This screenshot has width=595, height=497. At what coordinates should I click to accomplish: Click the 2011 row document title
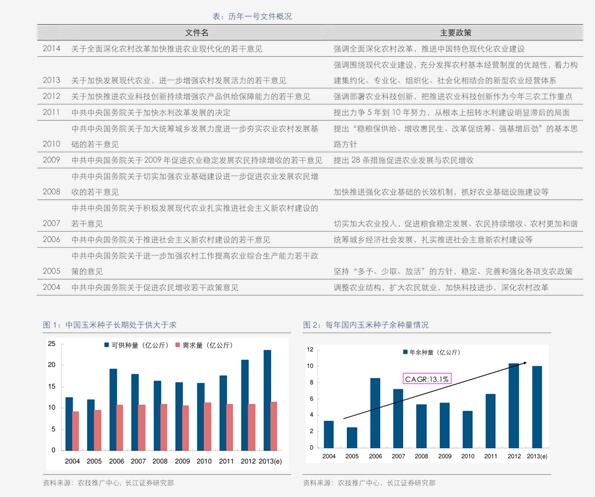point(151,113)
